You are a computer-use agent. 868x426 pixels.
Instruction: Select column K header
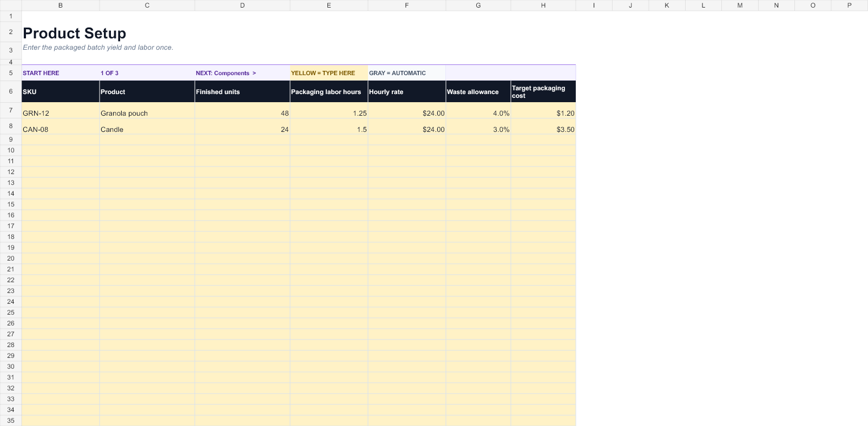667,5
